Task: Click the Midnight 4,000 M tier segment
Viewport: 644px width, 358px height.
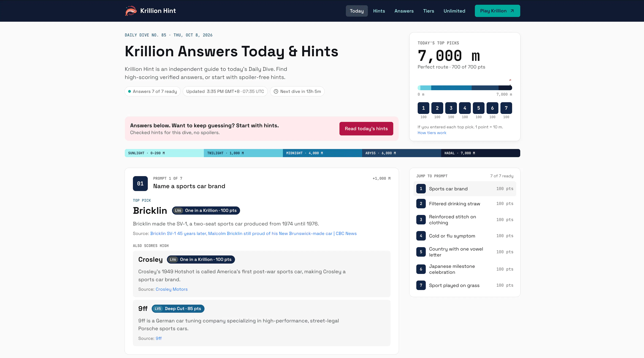Action: 322,153
